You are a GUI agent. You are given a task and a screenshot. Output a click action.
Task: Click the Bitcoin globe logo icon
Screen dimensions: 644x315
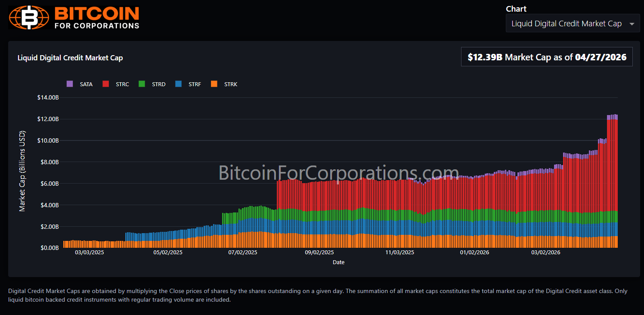[x=29, y=18]
